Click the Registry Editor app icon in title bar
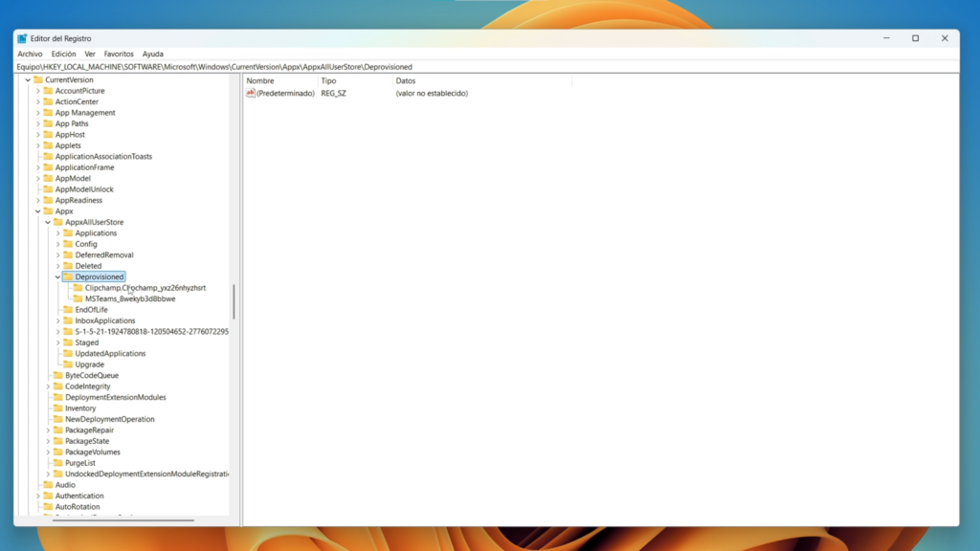Image resolution: width=980 pixels, height=551 pixels. [x=22, y=38]
